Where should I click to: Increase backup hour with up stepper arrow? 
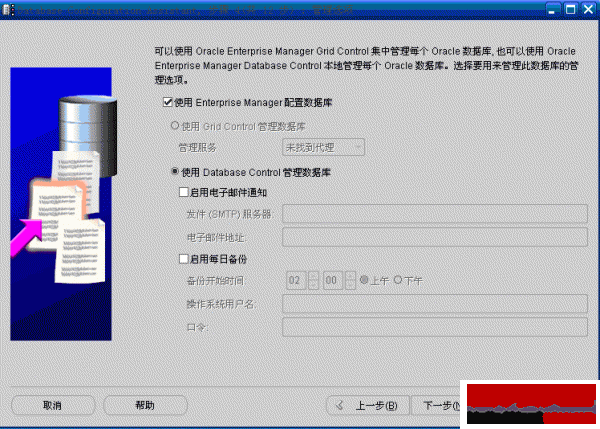pos(313,276)
